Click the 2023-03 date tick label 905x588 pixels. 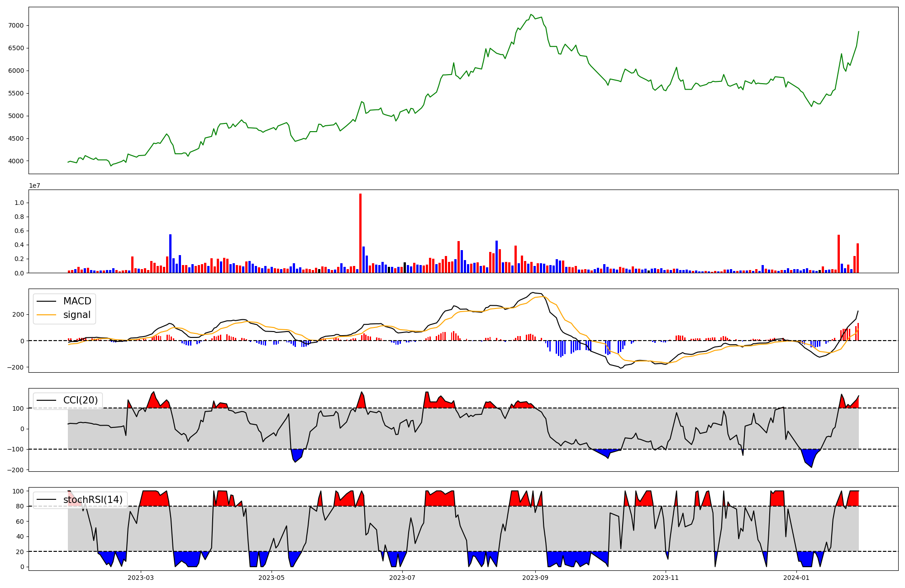pos(141,578)
